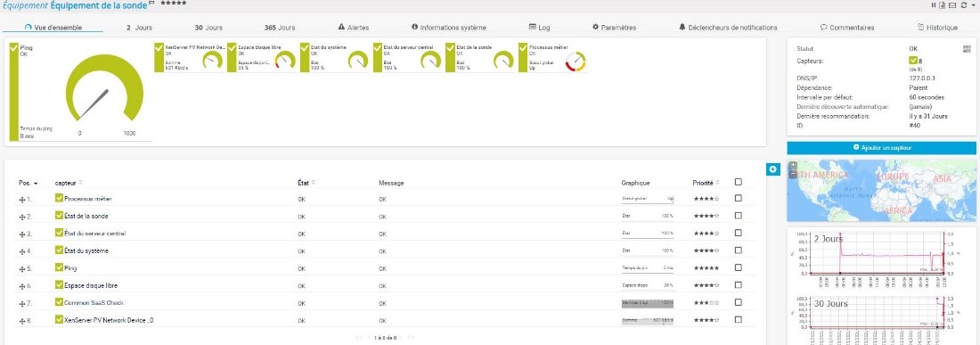Open the Common SaaS Check sensor link
Screen dimensions: 980x345
click(94, 302)
